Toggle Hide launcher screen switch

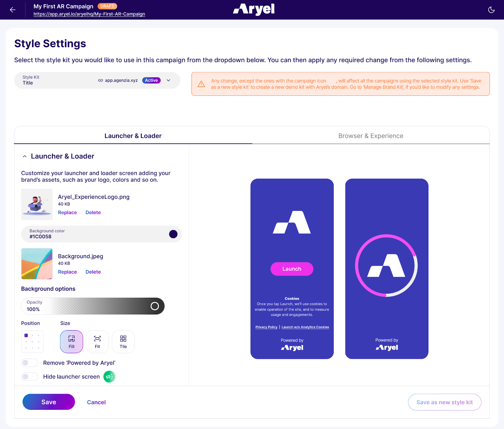tap(30, 377)
